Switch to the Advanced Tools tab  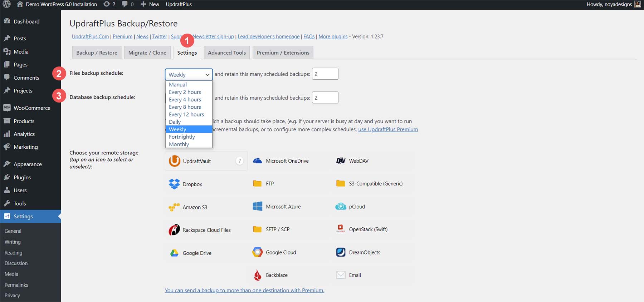[x=226, y=53]
